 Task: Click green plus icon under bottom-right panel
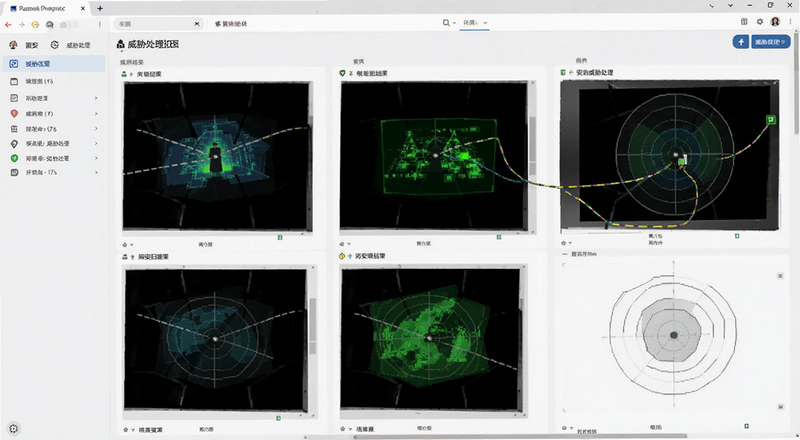746,426
